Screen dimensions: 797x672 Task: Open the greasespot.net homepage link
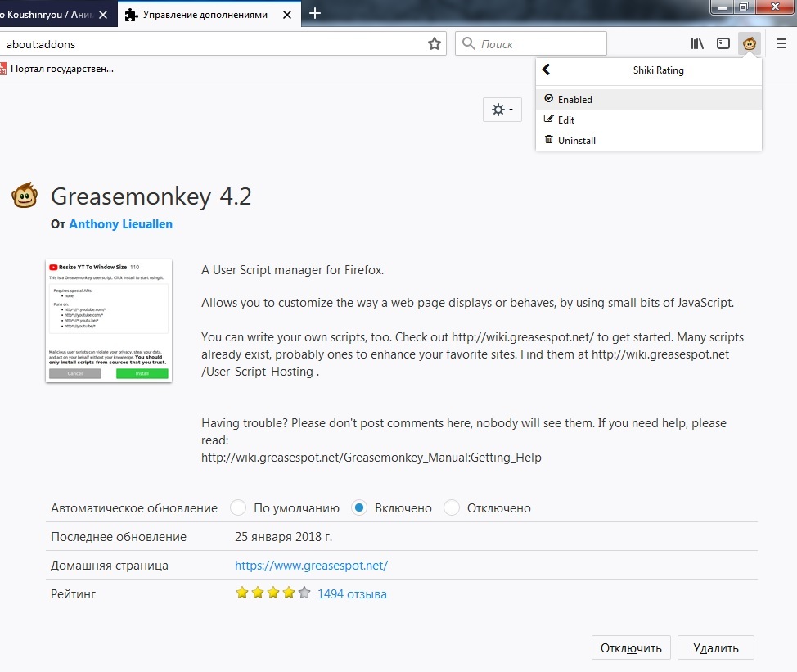coord(311,566)
